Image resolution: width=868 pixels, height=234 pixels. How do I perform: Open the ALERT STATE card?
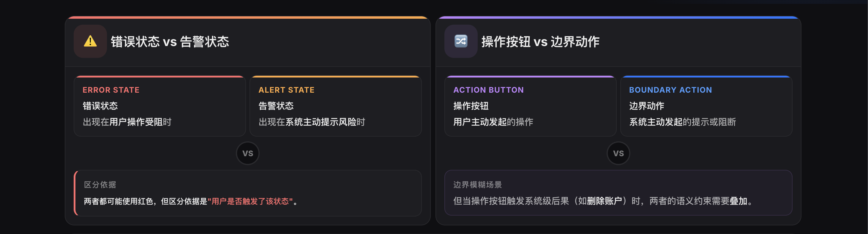335,106
